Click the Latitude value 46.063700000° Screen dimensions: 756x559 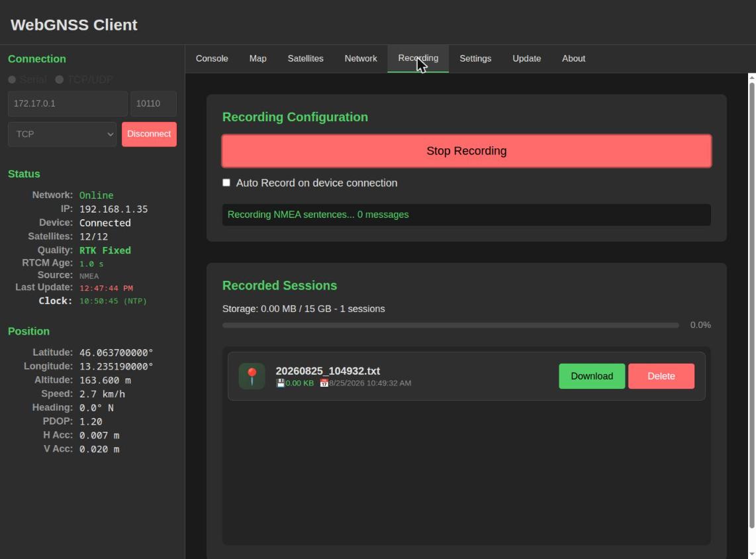(x=117, y=352)
